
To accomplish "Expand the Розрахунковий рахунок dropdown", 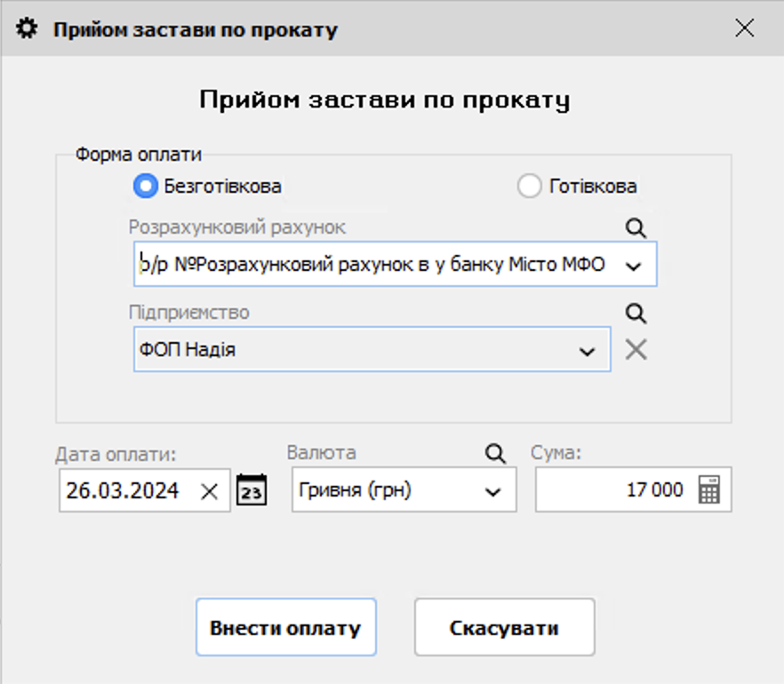I will tap(634, 264).
